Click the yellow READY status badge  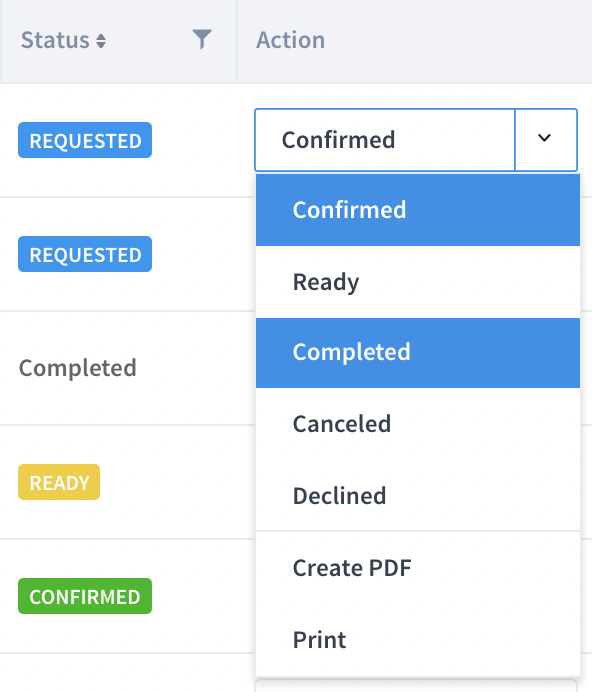(x=59, y=482)
